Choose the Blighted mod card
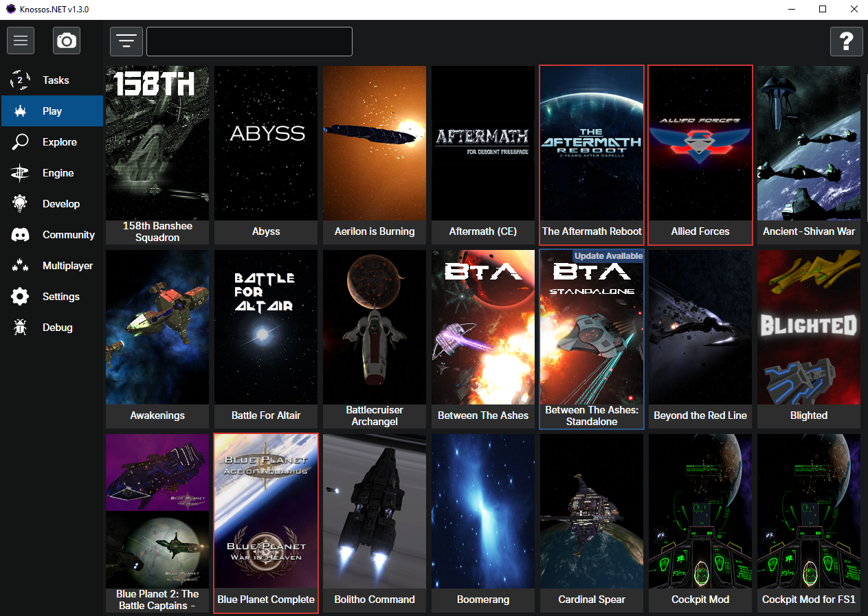 pyautogui.click(x=809, y=339)
